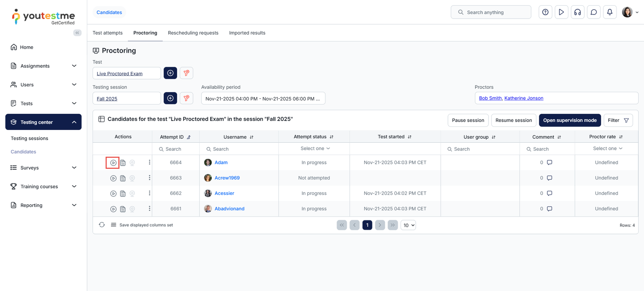The width and height of the screenshot is (644, 291).
Task: Switch to the Test attempts tab
Action: point(107,33)
